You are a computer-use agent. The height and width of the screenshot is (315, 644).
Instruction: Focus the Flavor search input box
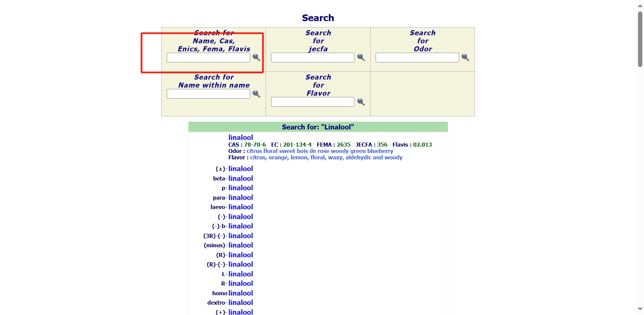(313, 102)
